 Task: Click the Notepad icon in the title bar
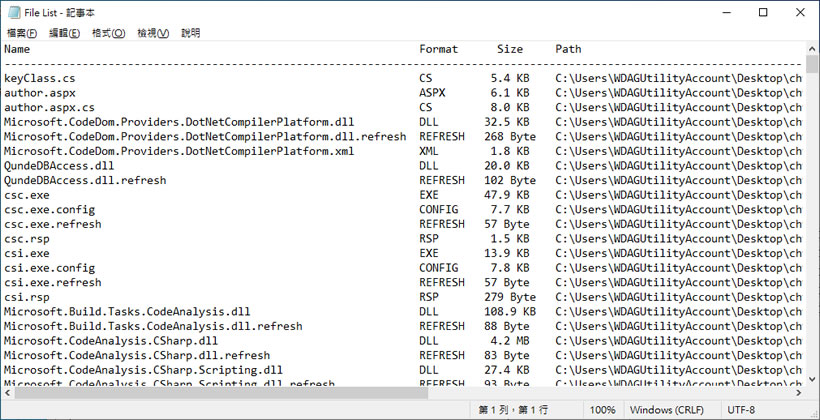click(14, 13)
